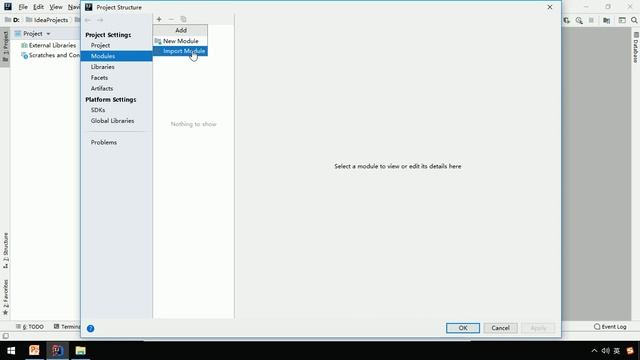Click the volume icon in system tray
640x360 pixels.
click(x=605, y=351)
